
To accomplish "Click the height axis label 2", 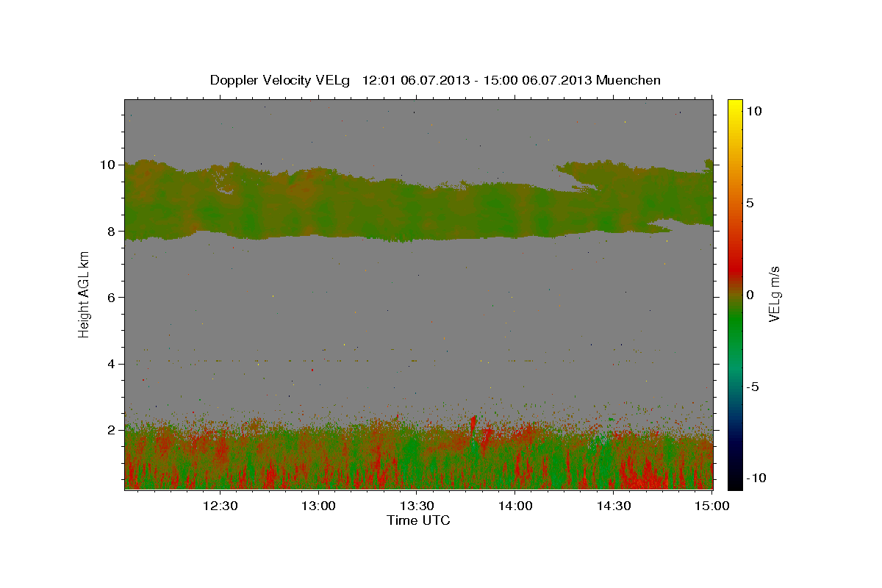I will pyautogui.click(x=112, y=430).
